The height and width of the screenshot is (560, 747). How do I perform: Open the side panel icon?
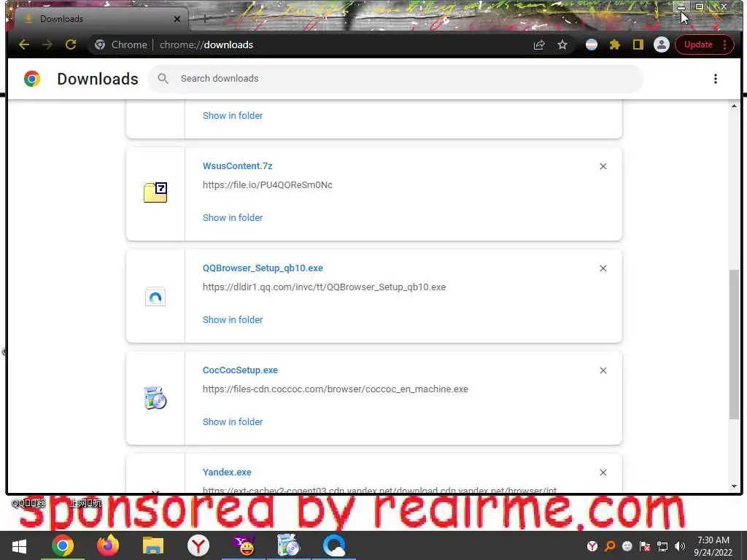(x=638, y=44)
